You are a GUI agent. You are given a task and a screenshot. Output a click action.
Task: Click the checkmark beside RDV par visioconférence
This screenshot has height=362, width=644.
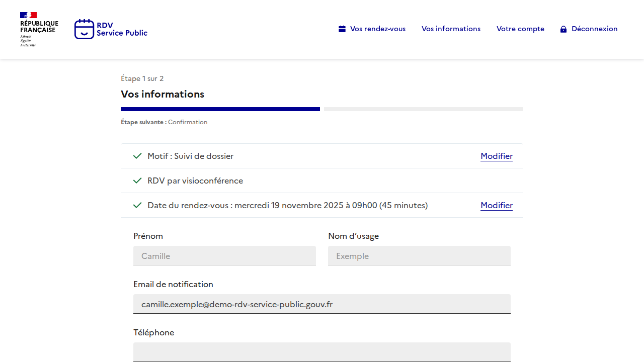pos(137,180)
